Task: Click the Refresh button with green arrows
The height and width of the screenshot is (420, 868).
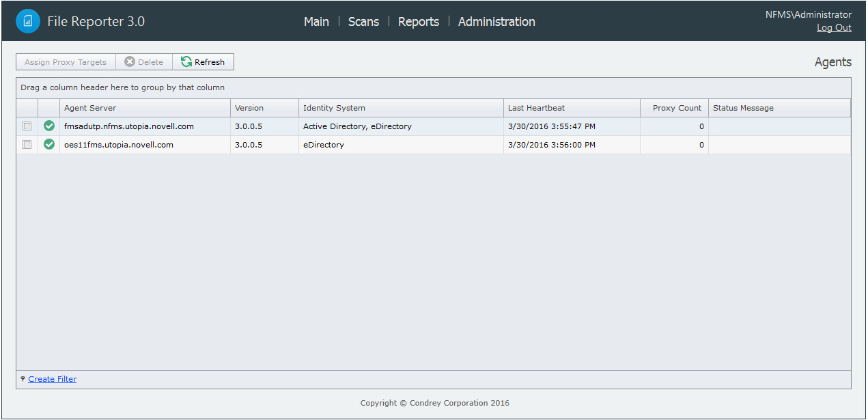Action: [x=203, y=62]
